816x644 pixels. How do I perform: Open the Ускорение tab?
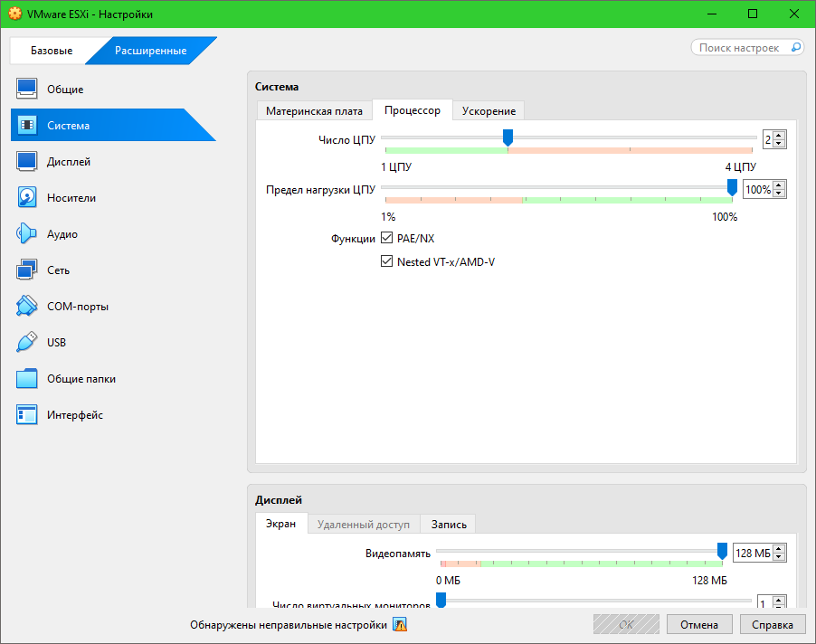coord(489,110)
